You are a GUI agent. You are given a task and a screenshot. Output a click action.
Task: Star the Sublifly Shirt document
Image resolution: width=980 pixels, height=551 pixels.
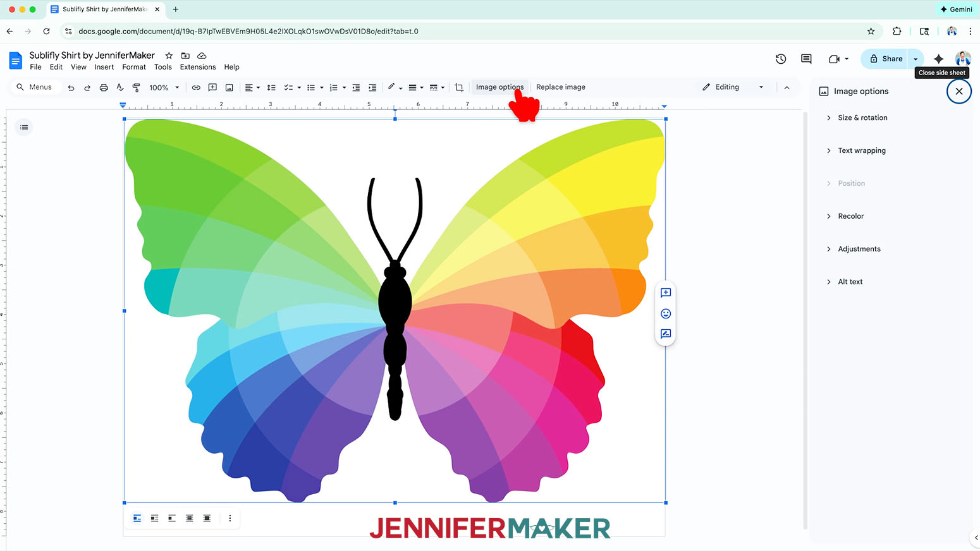(x=169, y=56)
